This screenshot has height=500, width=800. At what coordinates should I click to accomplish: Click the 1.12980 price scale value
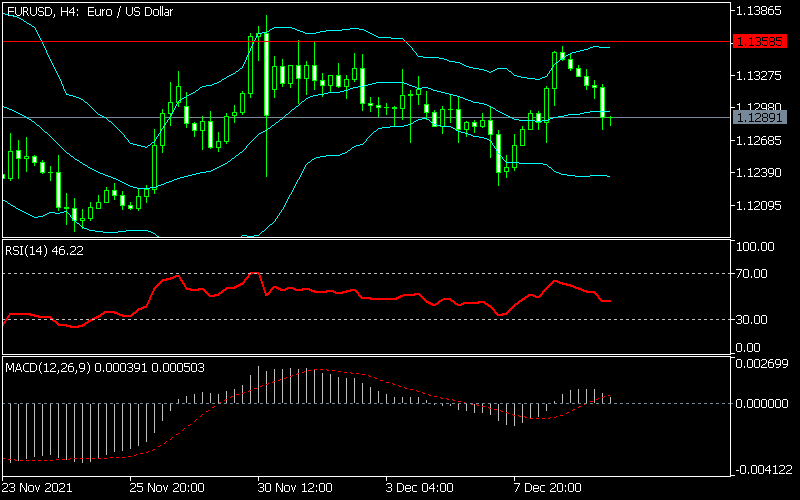pyautogui.click(x=760, y=108)
